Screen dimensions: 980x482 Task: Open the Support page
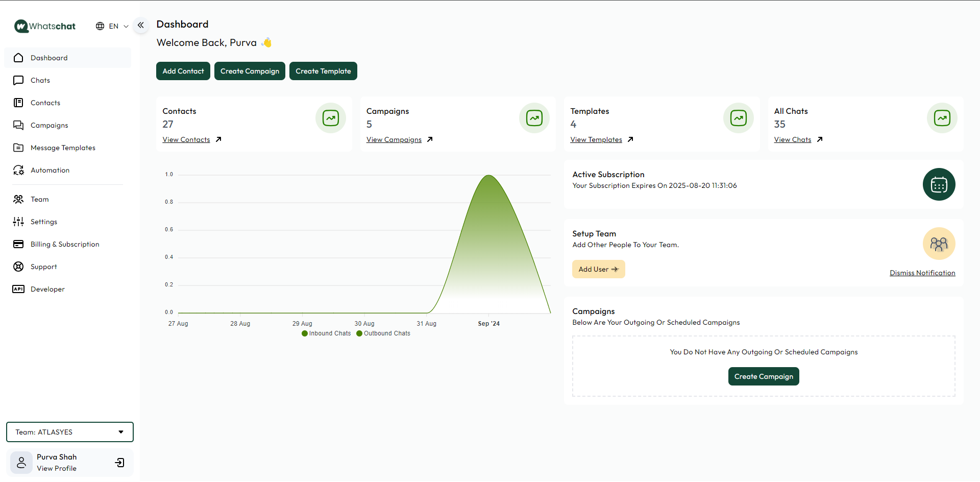click(x=68, y=267)
